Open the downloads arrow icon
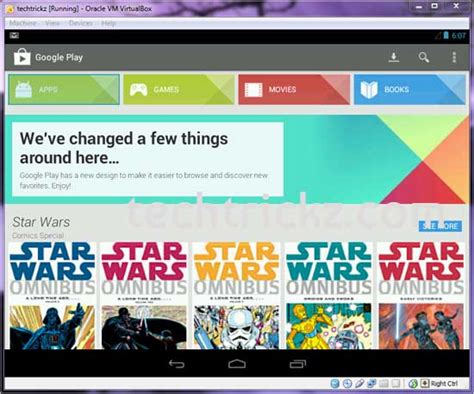Viewport: 474px width, 394px height. [394, 57]
